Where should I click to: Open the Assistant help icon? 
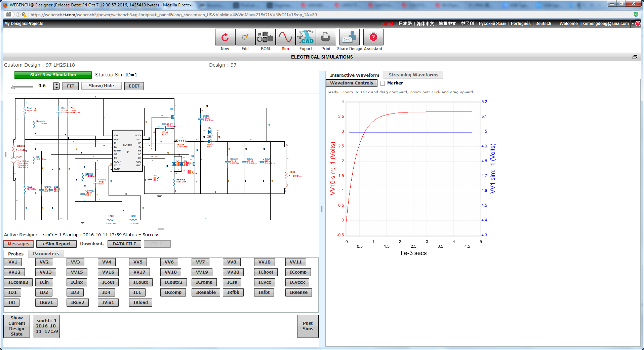click(x=373, y=37)
